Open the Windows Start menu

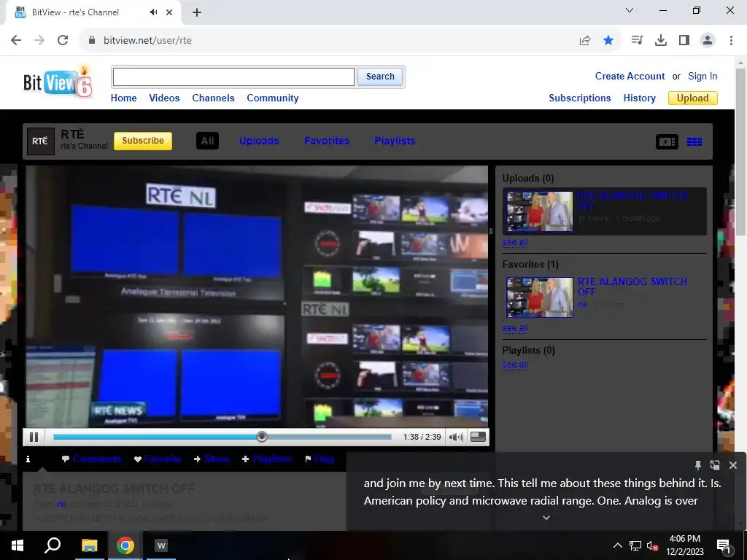click(x=18, y=545)
